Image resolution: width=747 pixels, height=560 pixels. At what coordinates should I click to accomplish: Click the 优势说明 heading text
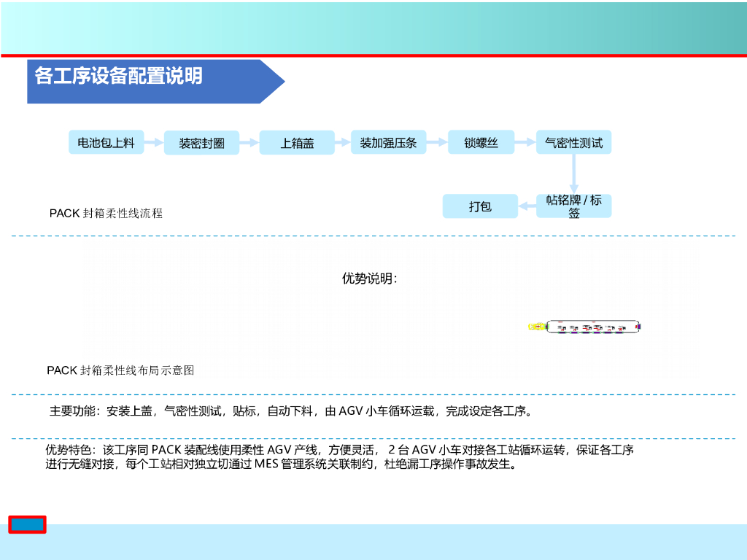[x=370, y=279]
